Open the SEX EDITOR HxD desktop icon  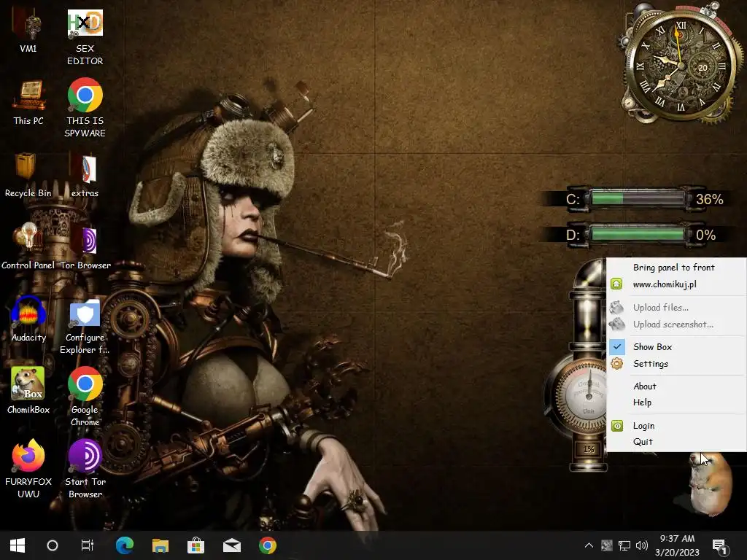[85, 37]
